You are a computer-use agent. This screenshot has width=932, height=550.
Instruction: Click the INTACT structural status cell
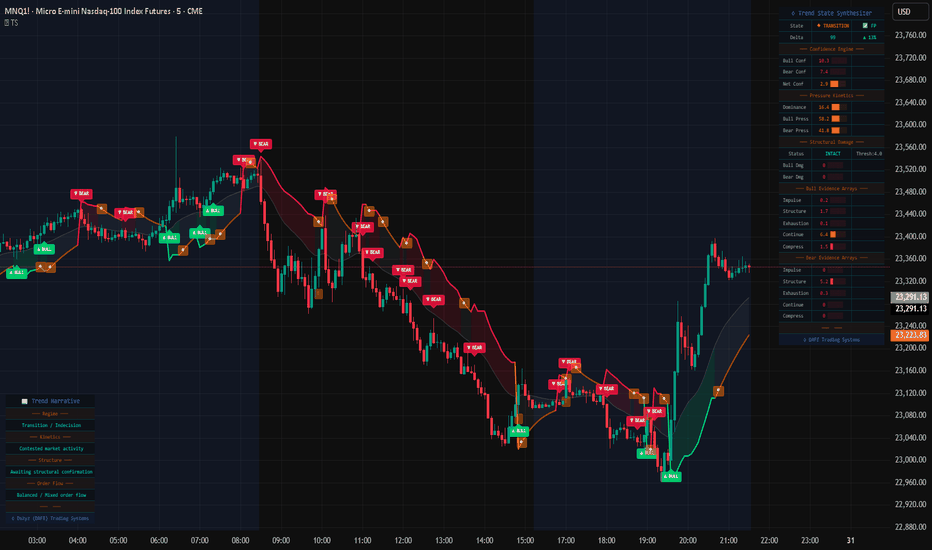[832, 154]
